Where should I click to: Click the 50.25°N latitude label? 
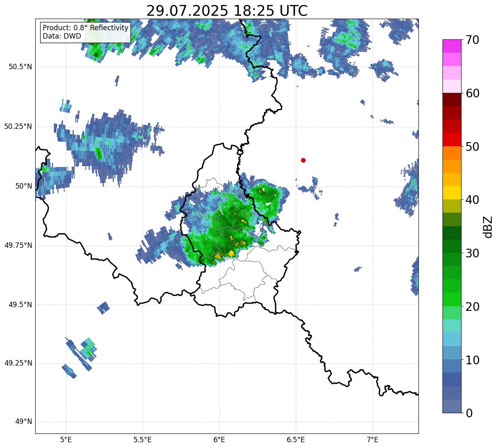(x=18, y=126)
